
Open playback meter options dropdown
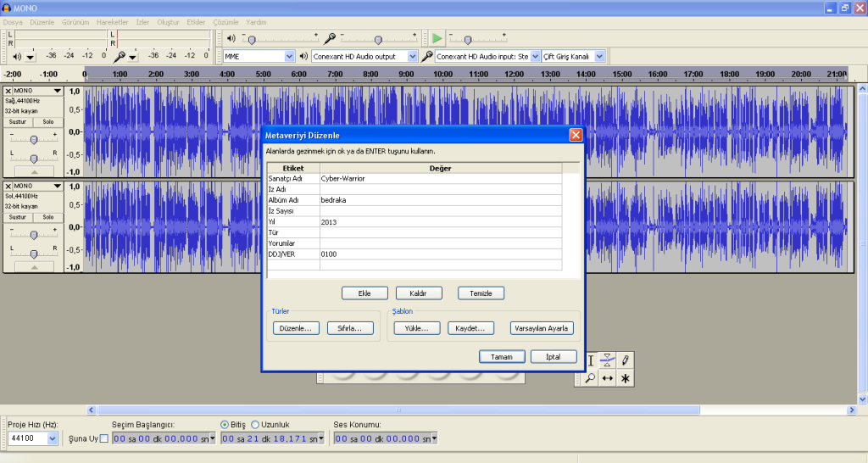(x=31, y=57)
